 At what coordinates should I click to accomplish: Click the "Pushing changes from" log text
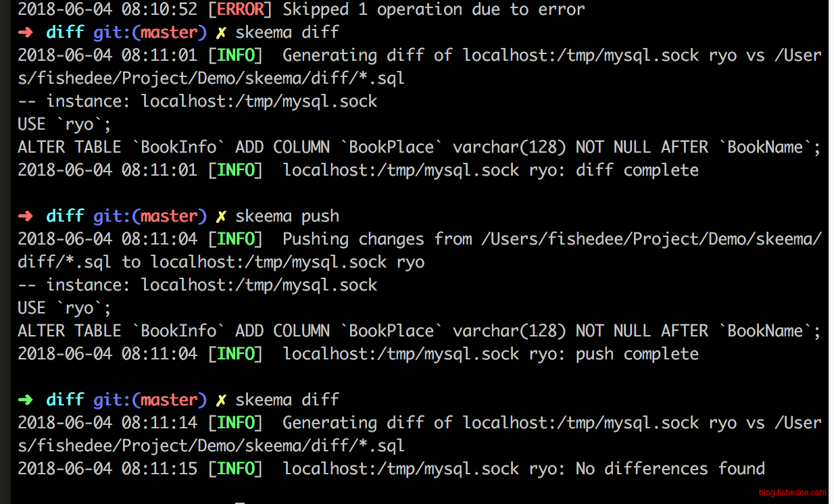(x=377, y=239)
